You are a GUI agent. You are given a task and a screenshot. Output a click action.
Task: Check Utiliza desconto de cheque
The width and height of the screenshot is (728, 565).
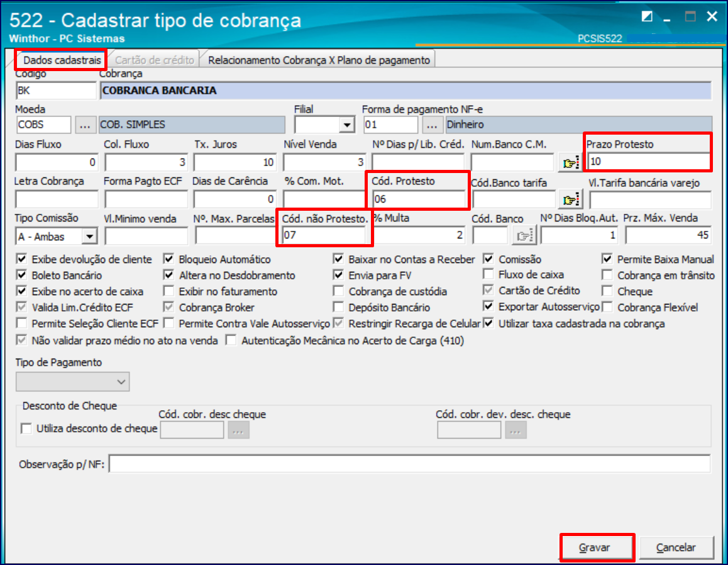pos(26,428)
